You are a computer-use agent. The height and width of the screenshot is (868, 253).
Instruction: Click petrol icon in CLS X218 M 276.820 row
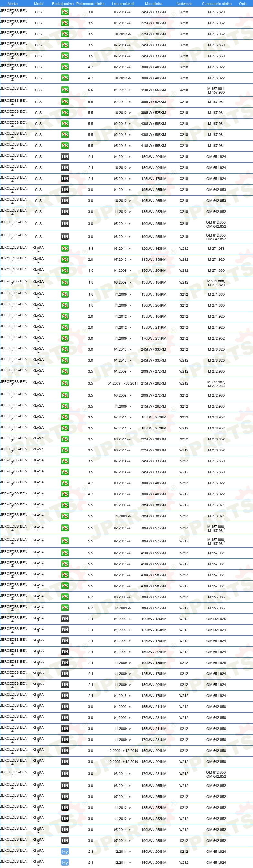[65, 12]
